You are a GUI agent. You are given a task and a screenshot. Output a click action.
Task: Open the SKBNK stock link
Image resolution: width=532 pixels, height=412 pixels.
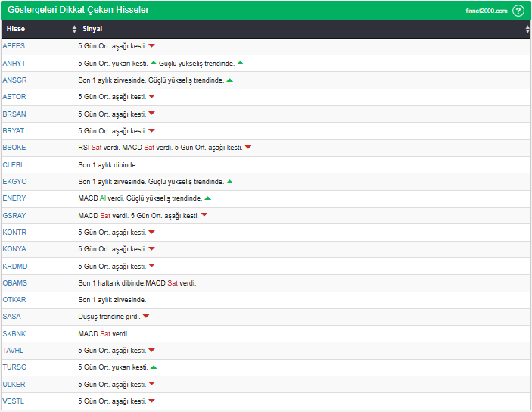[14, 333]
